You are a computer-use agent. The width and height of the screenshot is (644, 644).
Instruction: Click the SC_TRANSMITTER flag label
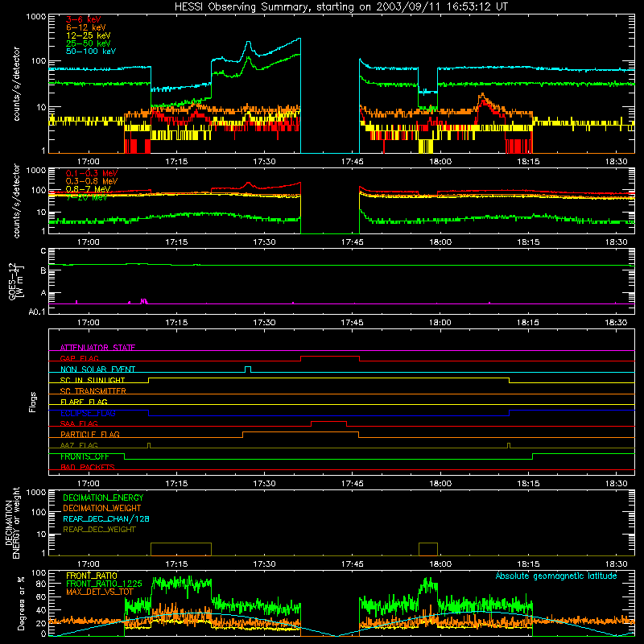tap(93, 391)
